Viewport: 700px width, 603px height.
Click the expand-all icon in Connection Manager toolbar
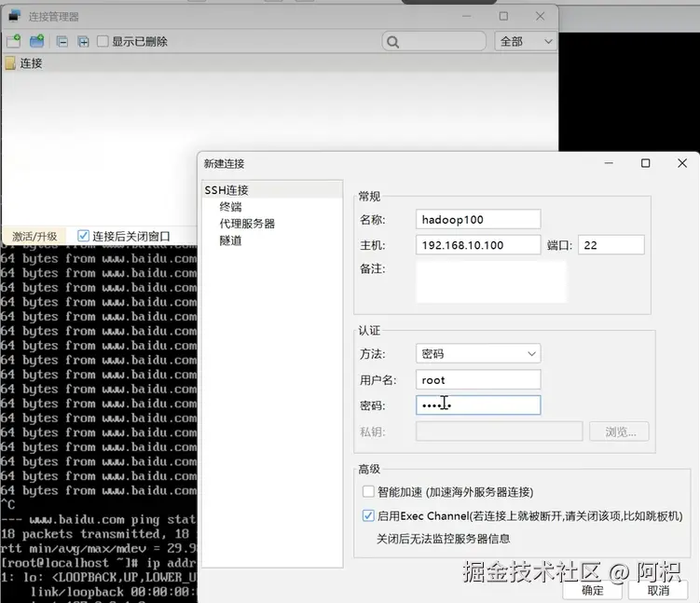[x=83, y=42]
